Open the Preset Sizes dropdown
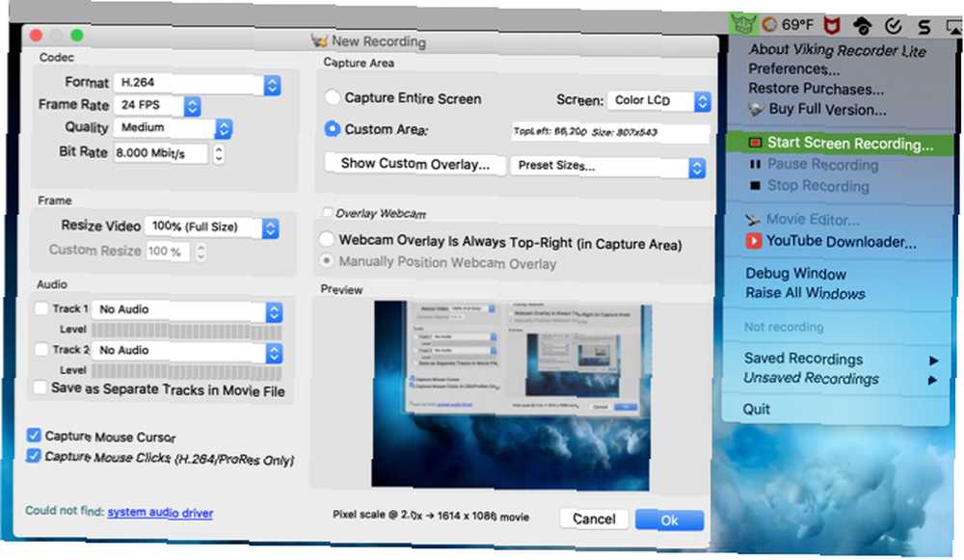The height and width of the screenshot is (560, 964). (607, 166)
